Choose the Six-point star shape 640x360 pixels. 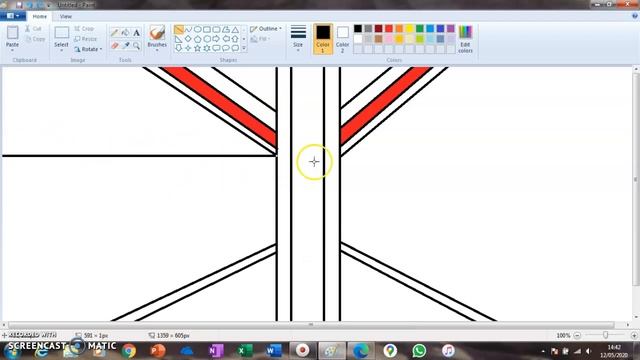click(207, 48)
